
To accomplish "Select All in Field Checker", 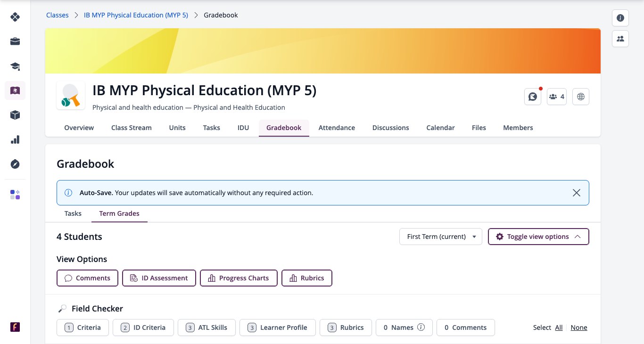I will coord(559,328).
